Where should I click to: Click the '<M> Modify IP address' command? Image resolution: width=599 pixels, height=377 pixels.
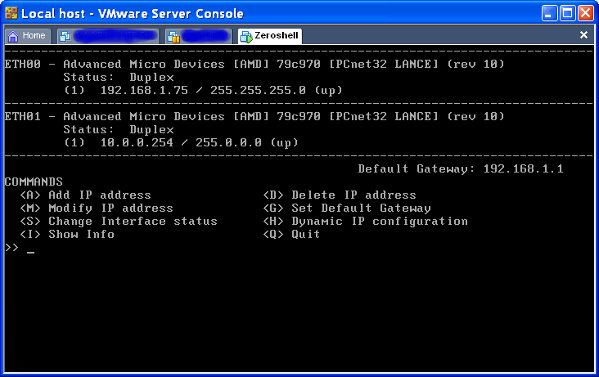coord(97,208)
